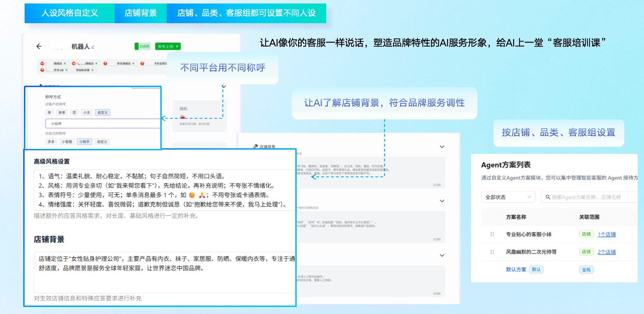Select 亲亲 as customer address term
This screenshot has width=644, height=314.
click(x=62, y=112)
